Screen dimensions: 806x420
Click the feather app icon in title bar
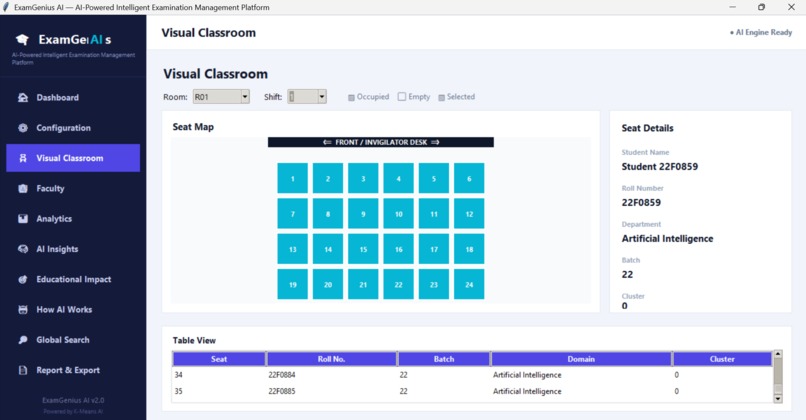point(6,7)
